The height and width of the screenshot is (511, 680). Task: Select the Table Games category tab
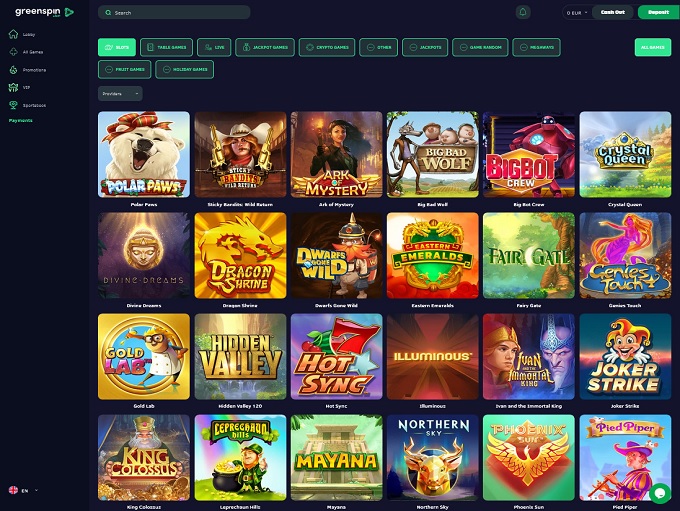[x=167, y=47]
